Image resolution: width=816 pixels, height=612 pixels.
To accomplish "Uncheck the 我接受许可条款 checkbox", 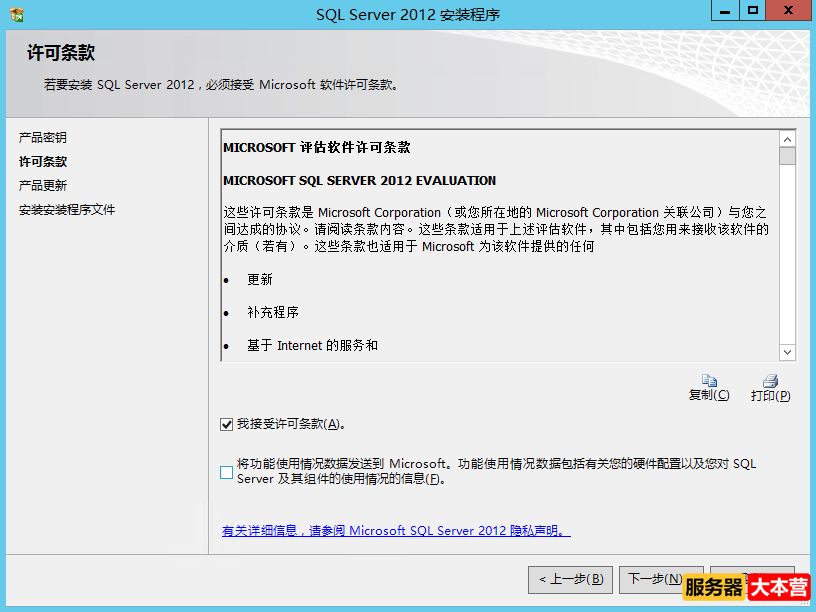I will coord(226,425).
